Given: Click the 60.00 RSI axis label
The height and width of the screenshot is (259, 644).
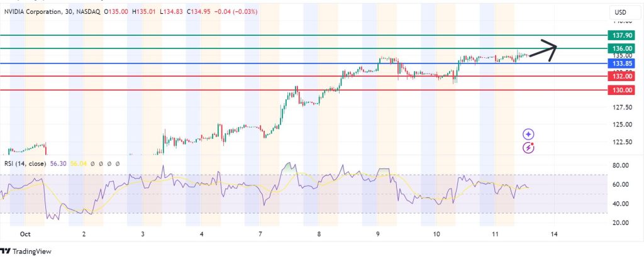Looking at the screenshot, I should (x=621, y=185).
